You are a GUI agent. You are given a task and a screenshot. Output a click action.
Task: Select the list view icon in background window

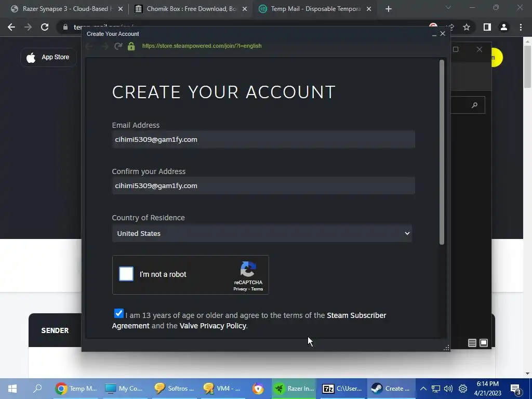pyautogui.click(x=472, y=343)
